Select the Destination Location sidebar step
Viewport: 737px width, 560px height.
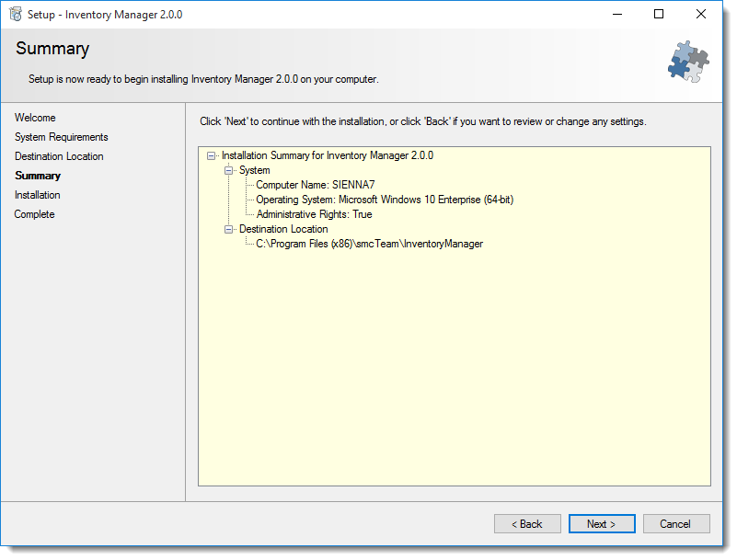coord(59,156)
